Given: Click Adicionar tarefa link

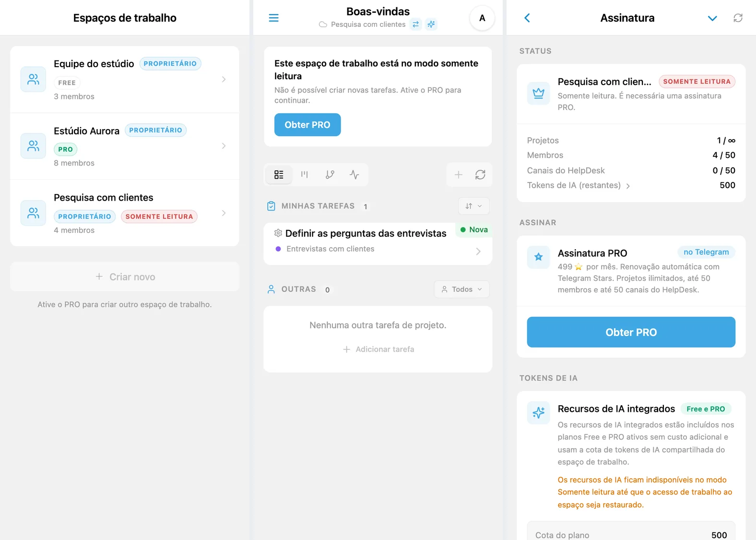Looking at the screenshot, I should coord(378,349).
